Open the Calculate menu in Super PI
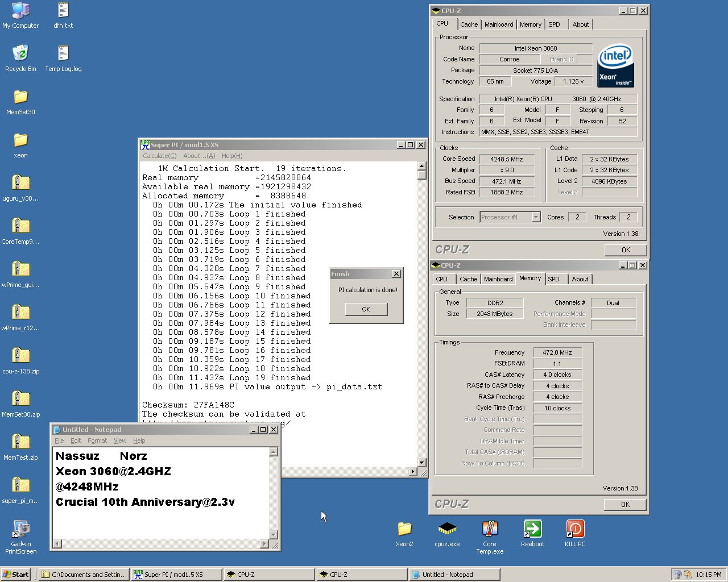Image resolution: width=728 pixels, height=582 pixels. point(159,156)
